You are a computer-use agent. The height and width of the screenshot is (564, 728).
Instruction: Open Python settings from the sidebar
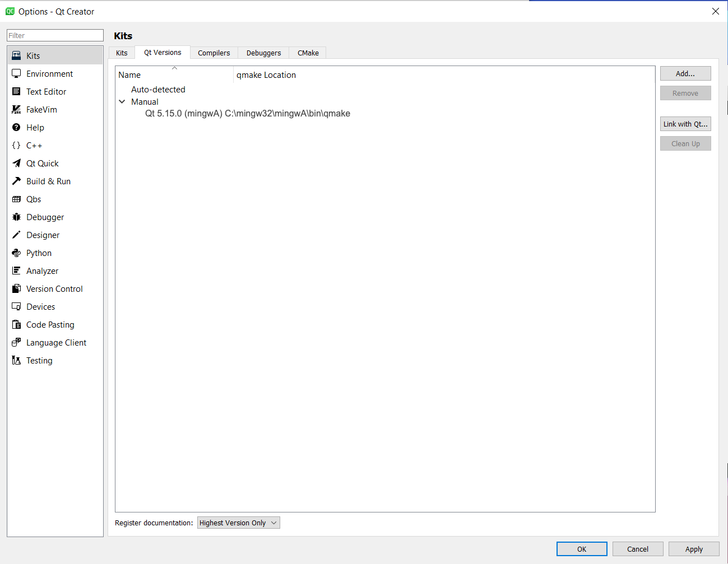coord(39,253)
